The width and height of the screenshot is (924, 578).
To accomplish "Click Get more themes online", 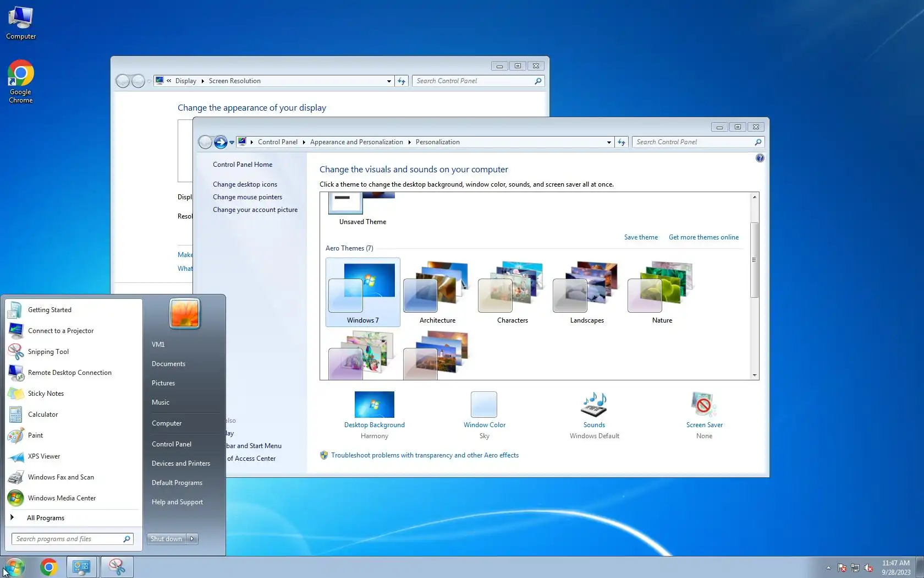I will (703, 237).
